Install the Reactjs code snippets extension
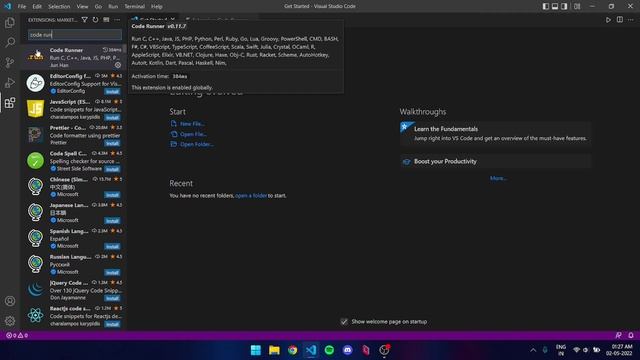Image resolution: width=640 pixels, height=360 pixels. point(112,324)
